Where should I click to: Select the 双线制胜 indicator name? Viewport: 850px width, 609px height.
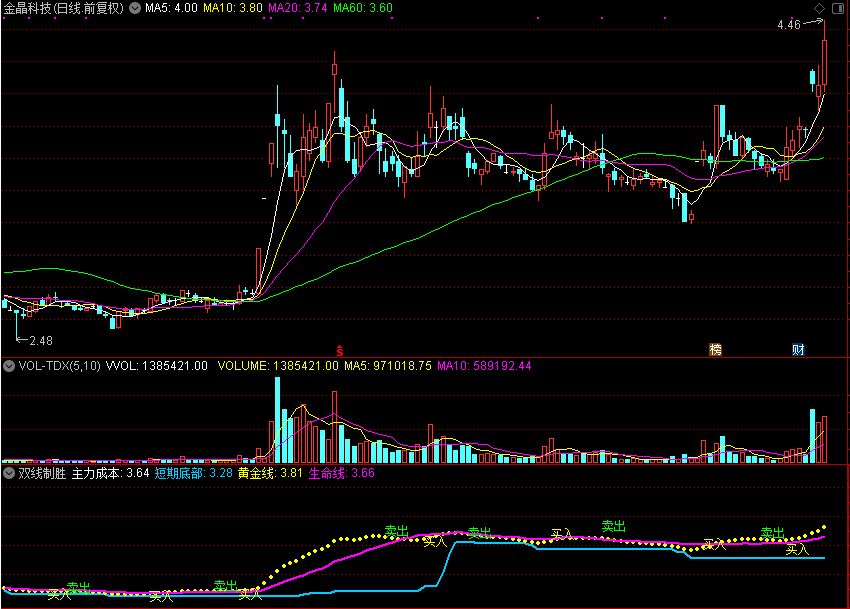(42, 473)
